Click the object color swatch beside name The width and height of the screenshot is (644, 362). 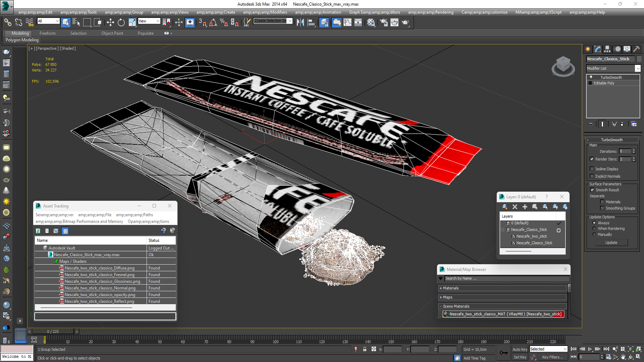639,59
